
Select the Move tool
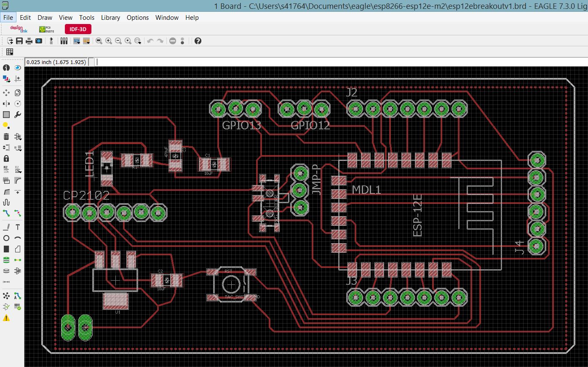[6, 93]
